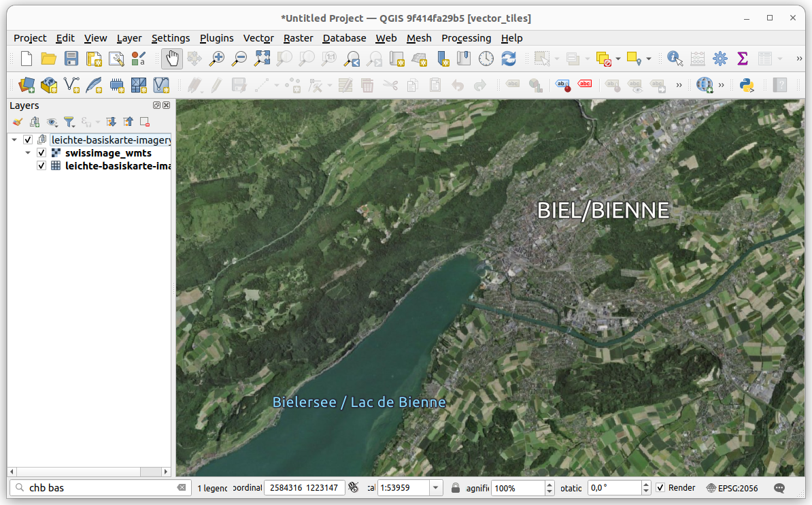Increase the magnifier value by one step
This screenshot has height=505, width=812.
[549, 485]
